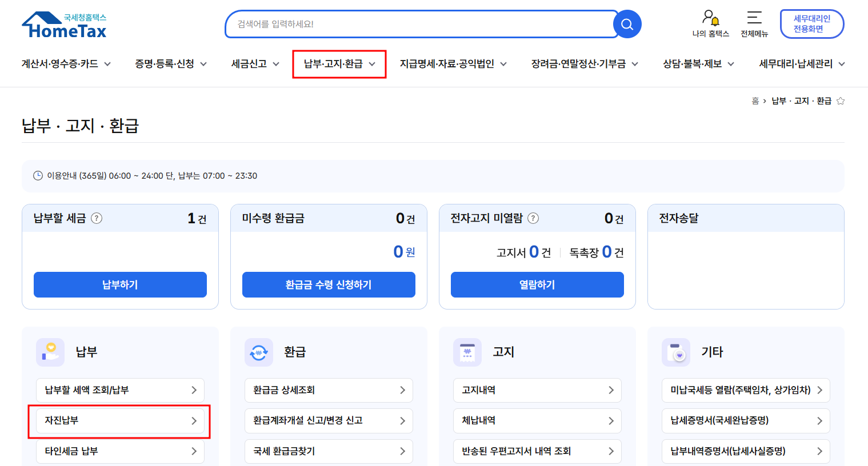Expand 계산서·영수증·카드 dropdown menu

pyautogui.click(x=66, y=64)
